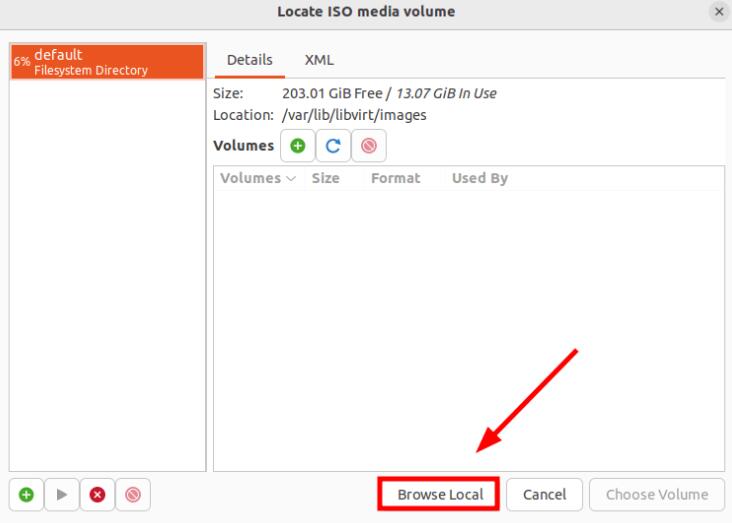Delete the pool using bottom-left delete icon

click(x=133, y=495)
